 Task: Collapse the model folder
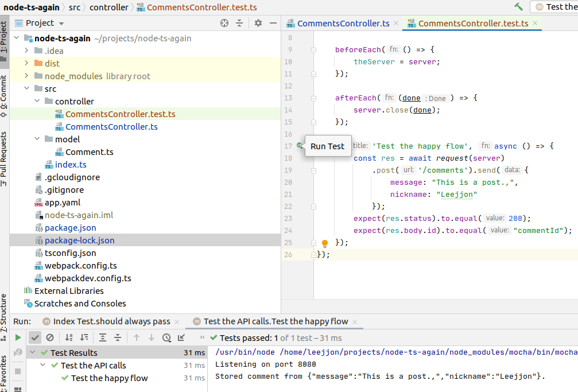[37, 139]
